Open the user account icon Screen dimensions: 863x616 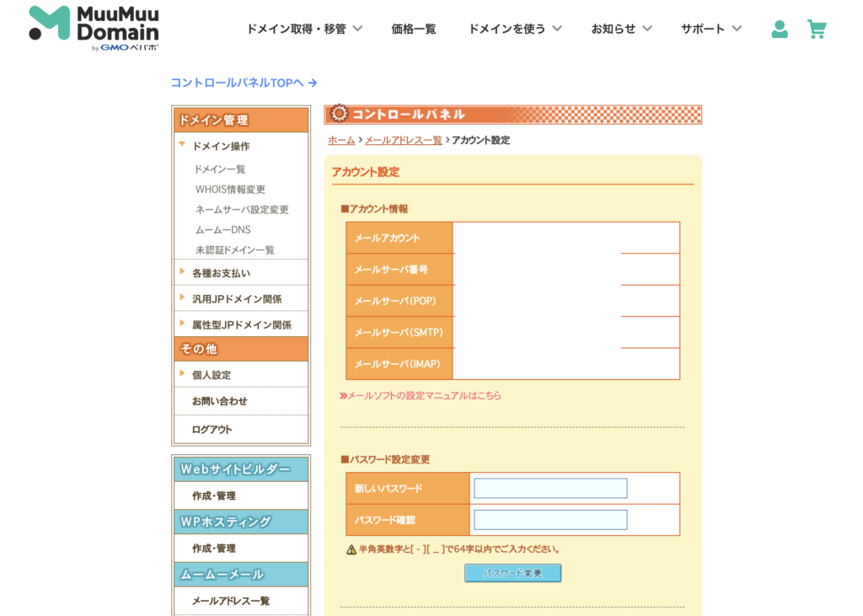tap(780, 29)
